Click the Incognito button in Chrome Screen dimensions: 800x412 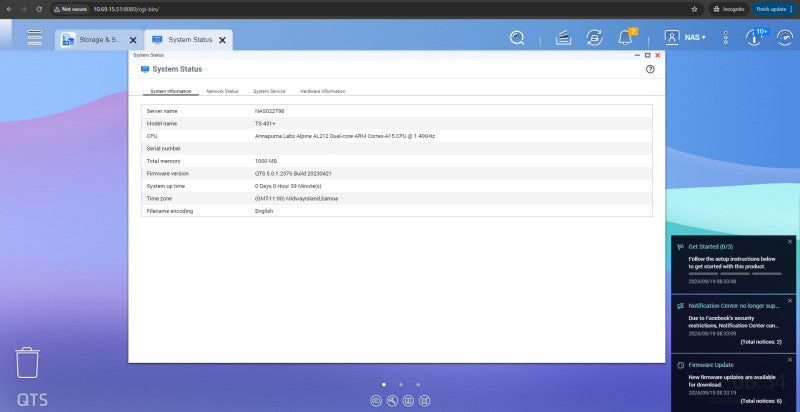[x=729, y=9]
